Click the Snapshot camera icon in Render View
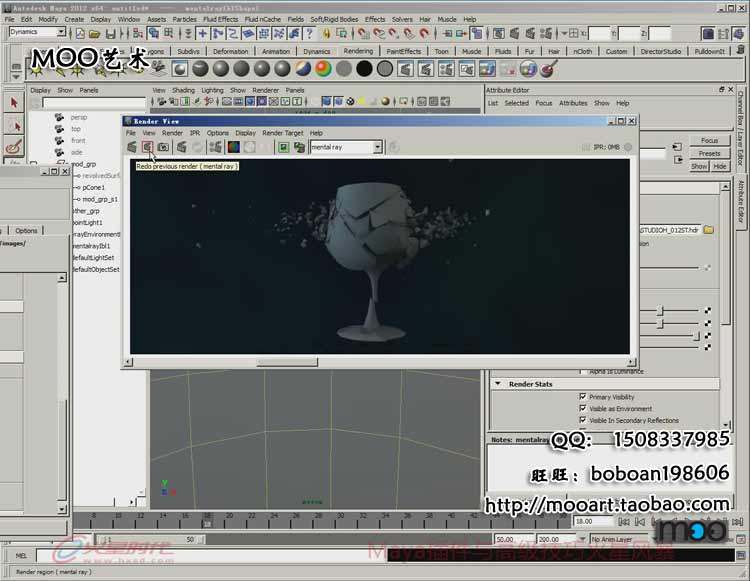 [164, 147]
